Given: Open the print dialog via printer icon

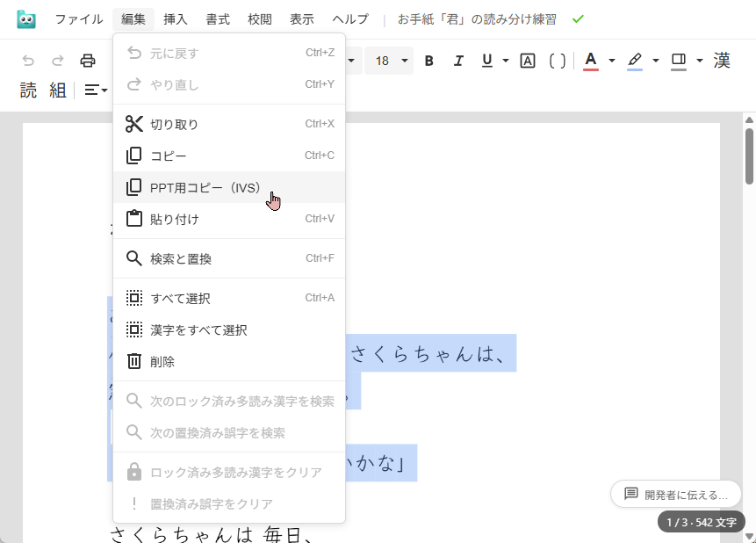Looking at the screenshot, I should coord(87,61).
